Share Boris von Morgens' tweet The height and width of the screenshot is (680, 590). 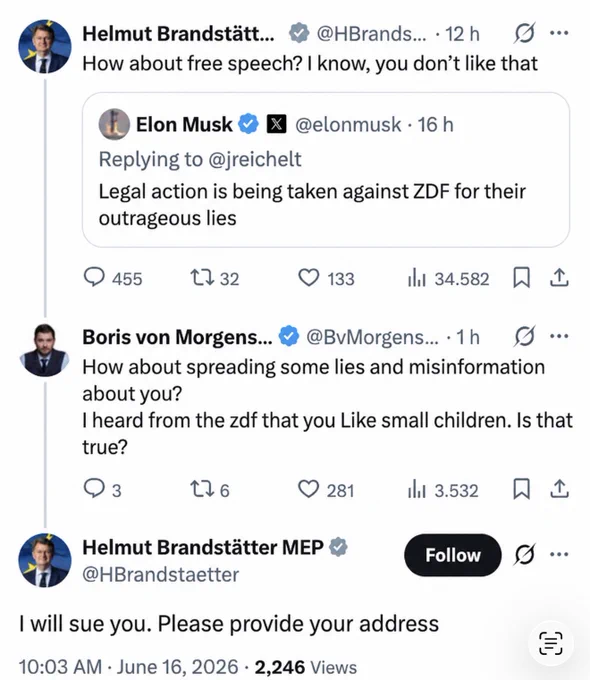(x=559, y=489)
